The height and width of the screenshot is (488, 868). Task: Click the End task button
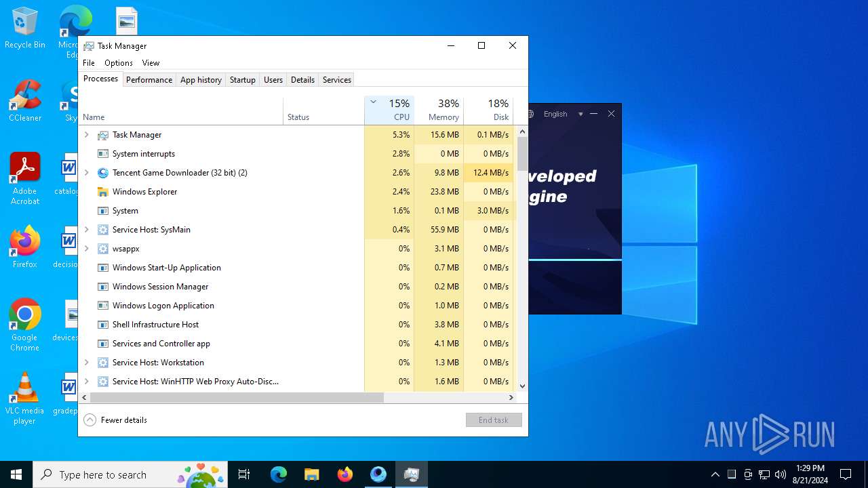[494, 420]
